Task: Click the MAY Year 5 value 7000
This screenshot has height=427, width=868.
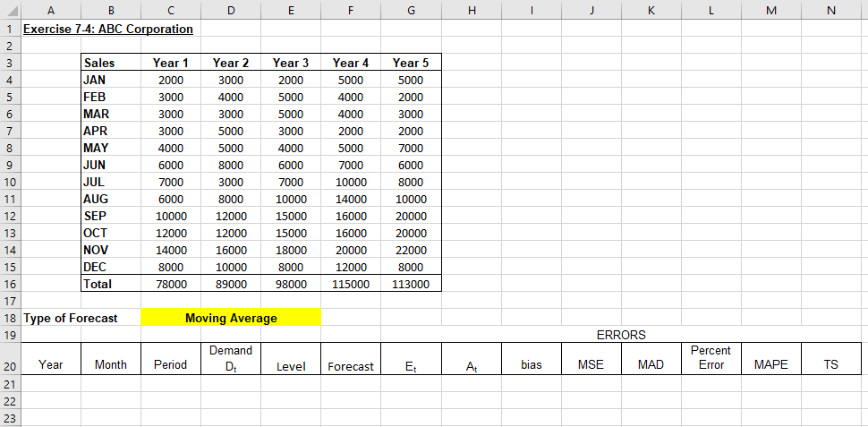Action: [411, 148]
